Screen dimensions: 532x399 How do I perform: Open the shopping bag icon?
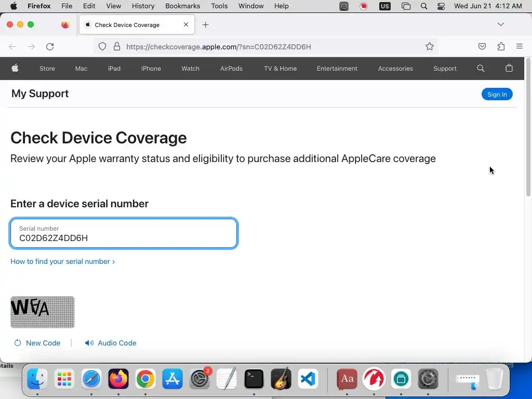pos(509,68)
